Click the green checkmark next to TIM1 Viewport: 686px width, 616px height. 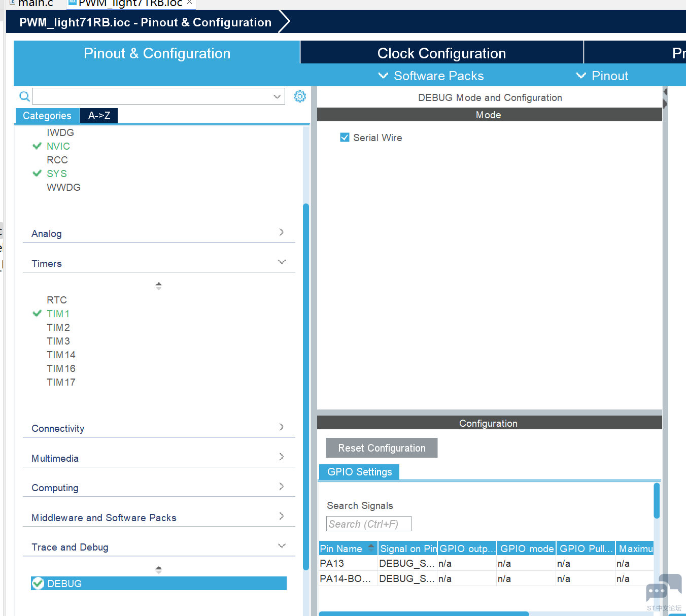37,314
